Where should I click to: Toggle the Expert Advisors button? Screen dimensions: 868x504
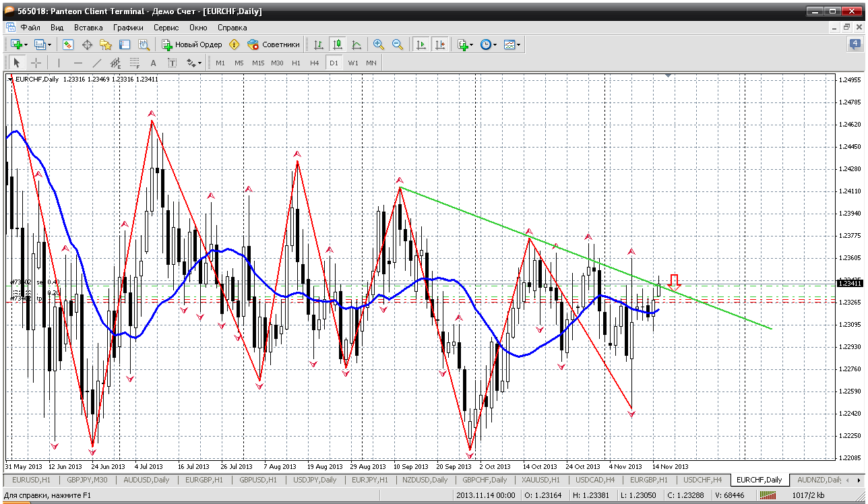tap(274, 44)
